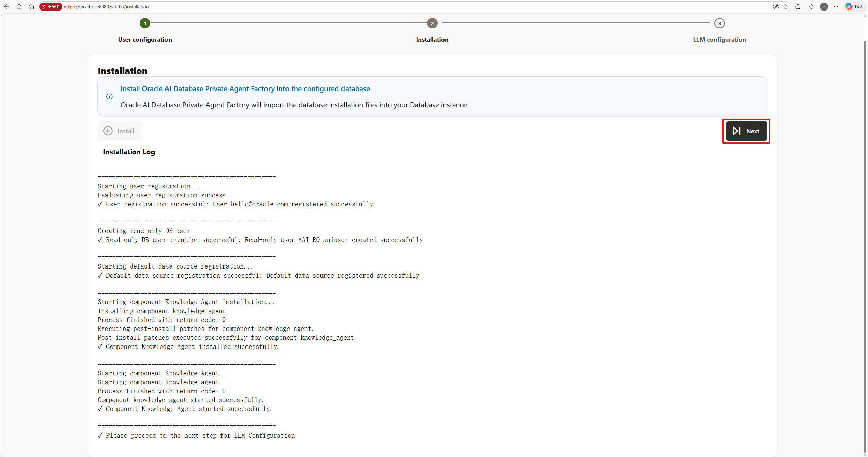
Task: Open the favorites list icon
Action: click(x=812, y=7)
